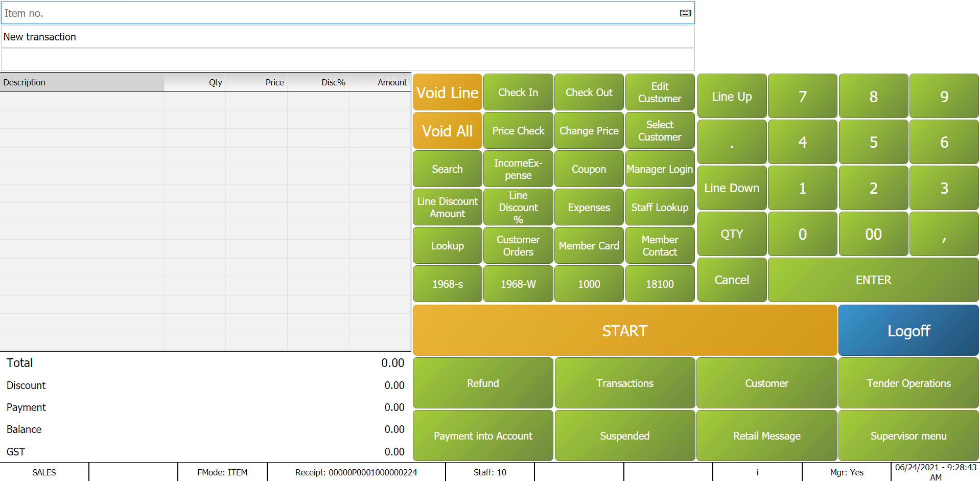Open Price Check
Screen dimensions: 980x481
[518, 131]
